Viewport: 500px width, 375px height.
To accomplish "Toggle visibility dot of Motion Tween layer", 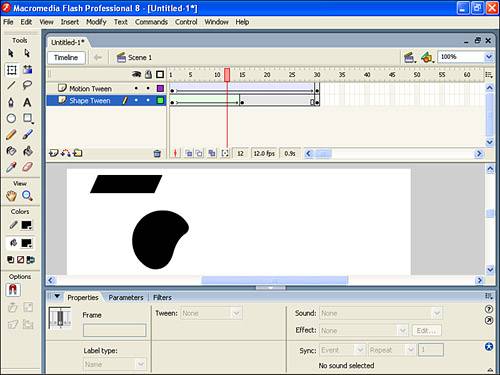I will point(136,88).
